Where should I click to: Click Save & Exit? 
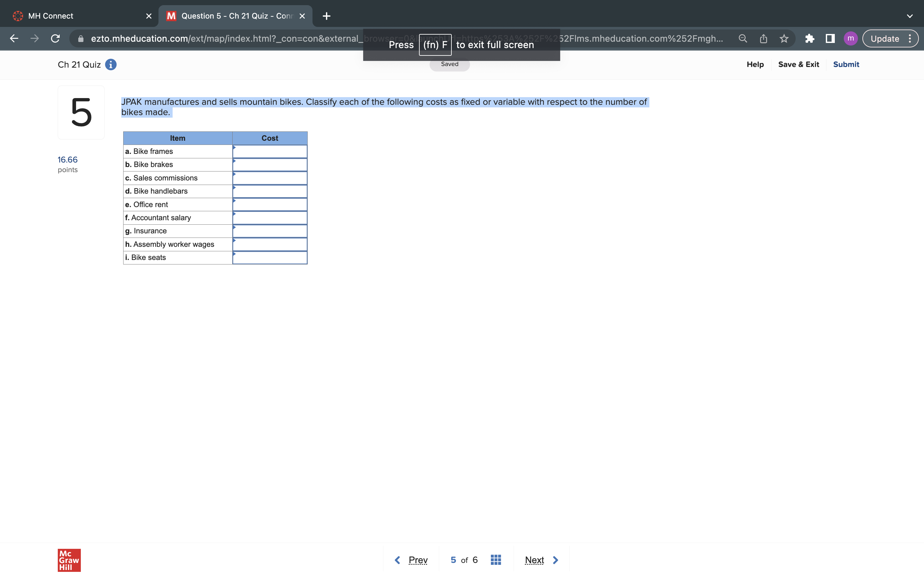[x=798, y=64]
